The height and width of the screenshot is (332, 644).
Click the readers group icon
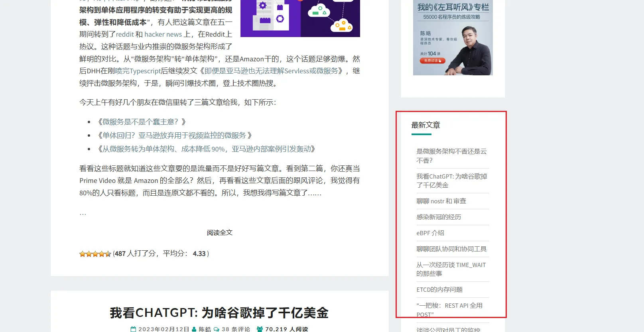click(260, 329)
